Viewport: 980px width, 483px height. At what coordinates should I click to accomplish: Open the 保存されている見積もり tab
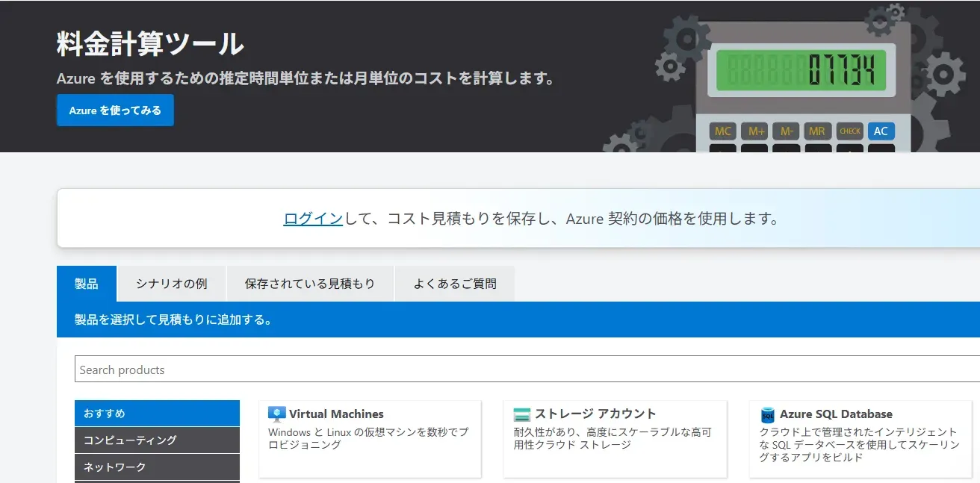point(311,283)
